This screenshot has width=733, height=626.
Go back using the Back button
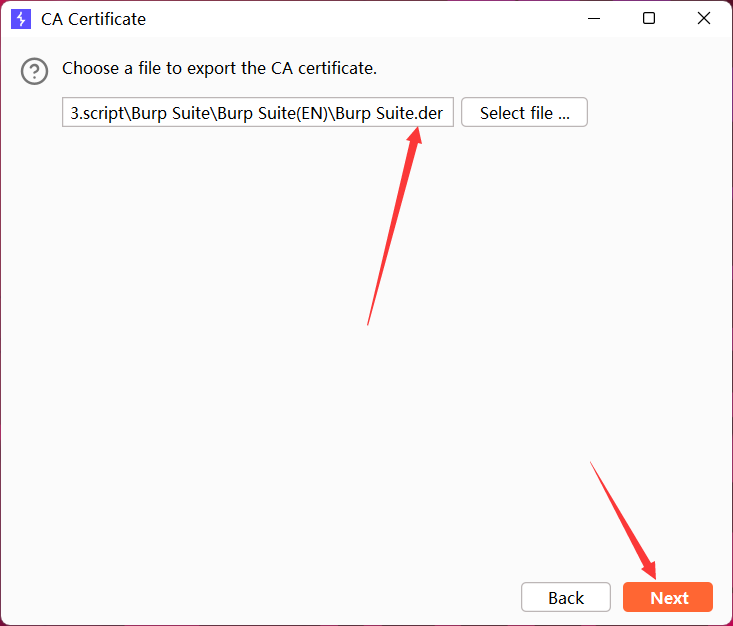[565, 598]
